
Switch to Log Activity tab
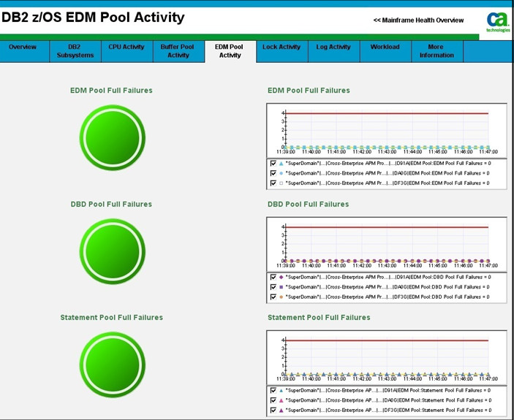[333, 51]
